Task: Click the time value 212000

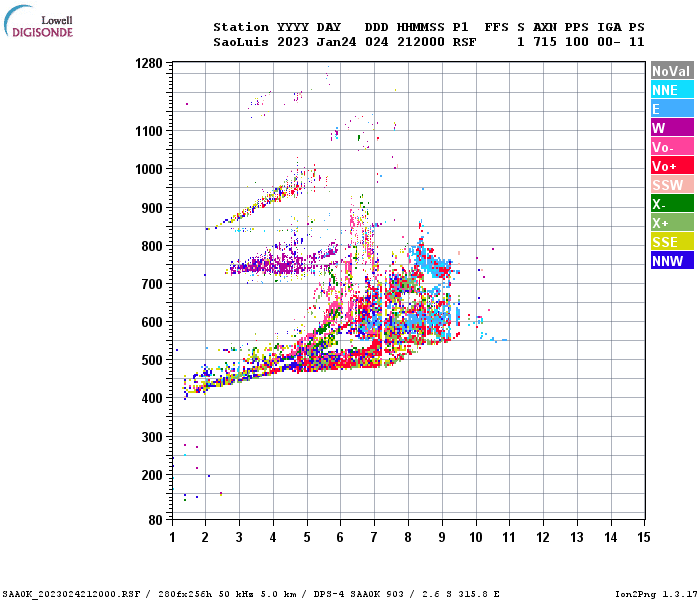Action: click(421, 42)
